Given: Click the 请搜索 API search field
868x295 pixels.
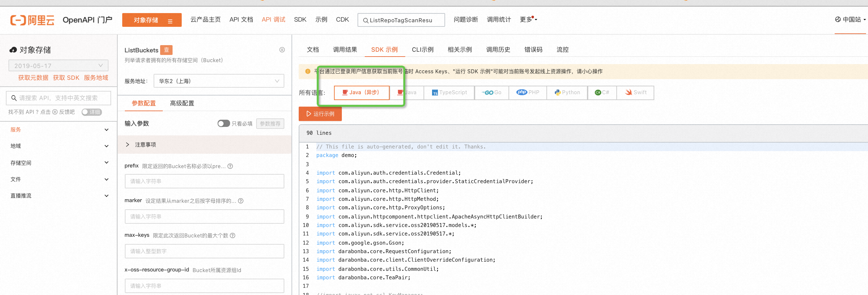Looking at the screenshot, I should pyautogui.click(x=58, y=98).
